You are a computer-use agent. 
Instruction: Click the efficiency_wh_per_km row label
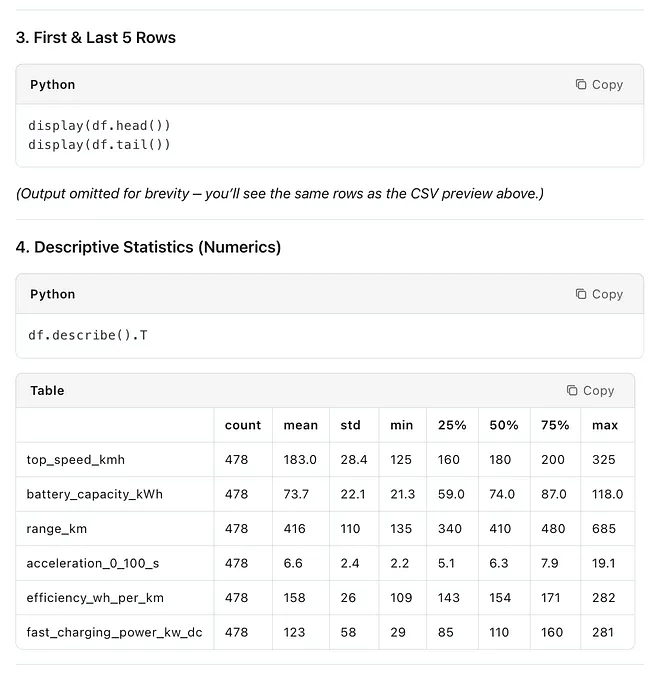pyautogui.click(x=95, y=598)
